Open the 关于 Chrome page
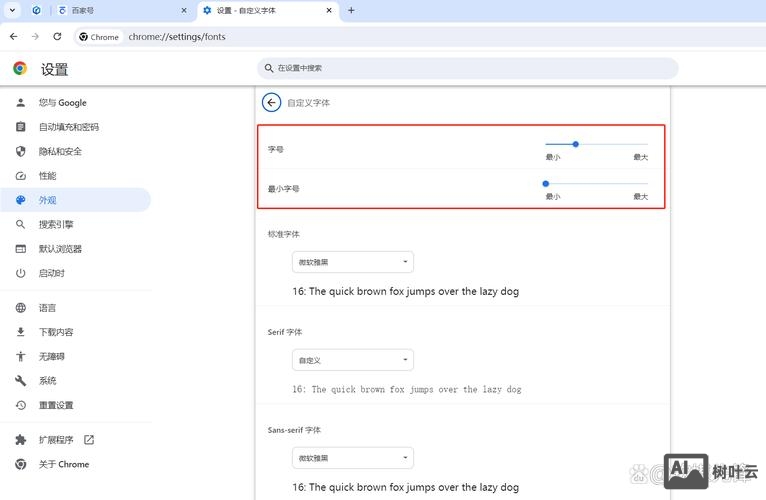The image size is (766, 500). click(64, 464)
